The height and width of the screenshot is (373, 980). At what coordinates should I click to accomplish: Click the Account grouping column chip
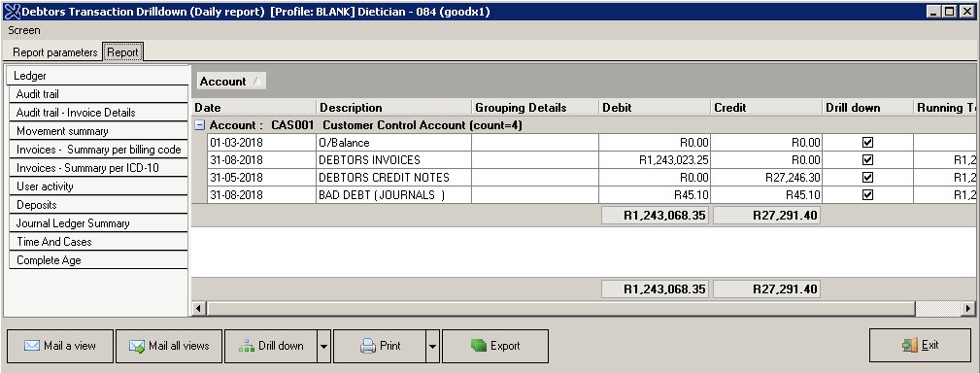(x=231, y=82)
